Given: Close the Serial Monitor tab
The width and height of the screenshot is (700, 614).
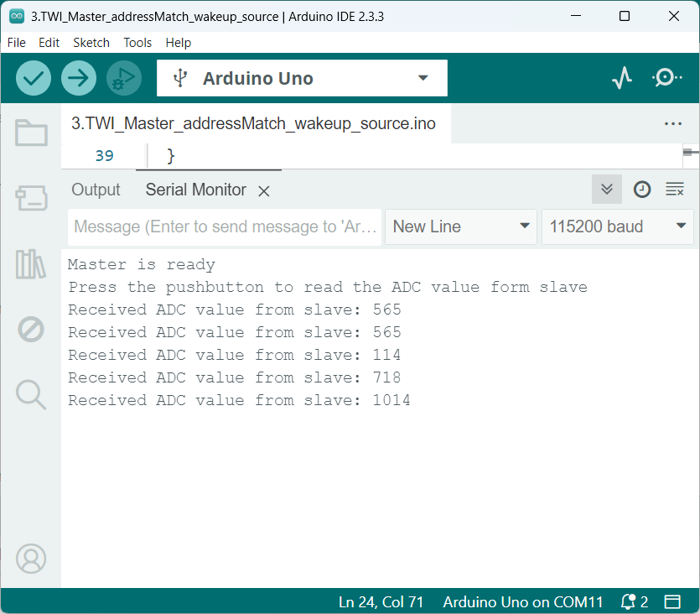Looking at the screenshot, I should point(264,191).
